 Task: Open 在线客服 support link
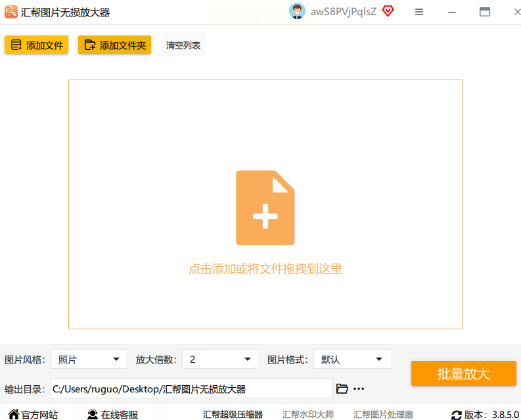point(112,414)
